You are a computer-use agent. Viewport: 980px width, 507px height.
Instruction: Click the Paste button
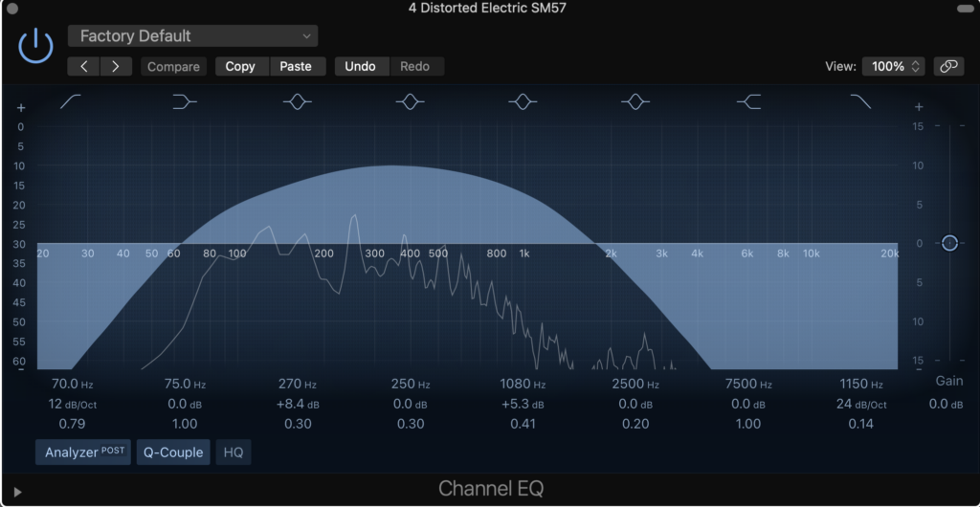point(298,67)
